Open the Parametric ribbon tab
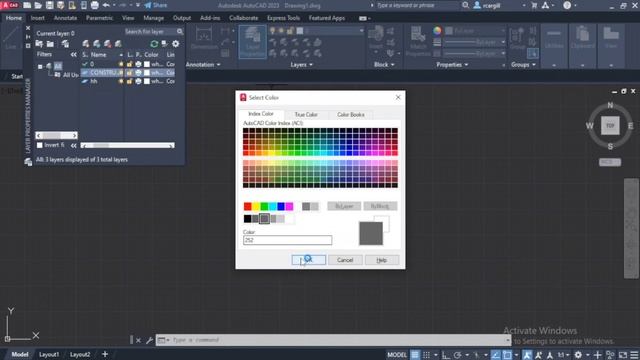This screenshot has width=640, height=360. 99,18
